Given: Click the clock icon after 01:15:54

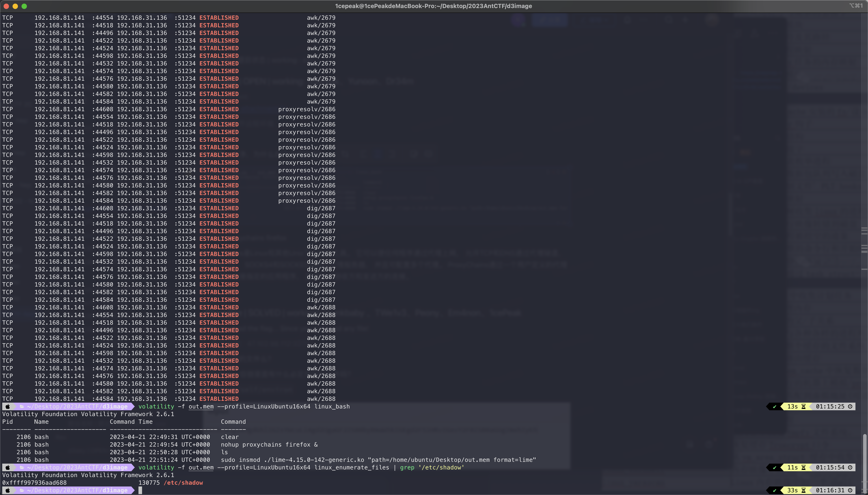Looking at the screenshot, I should (850, 467).
